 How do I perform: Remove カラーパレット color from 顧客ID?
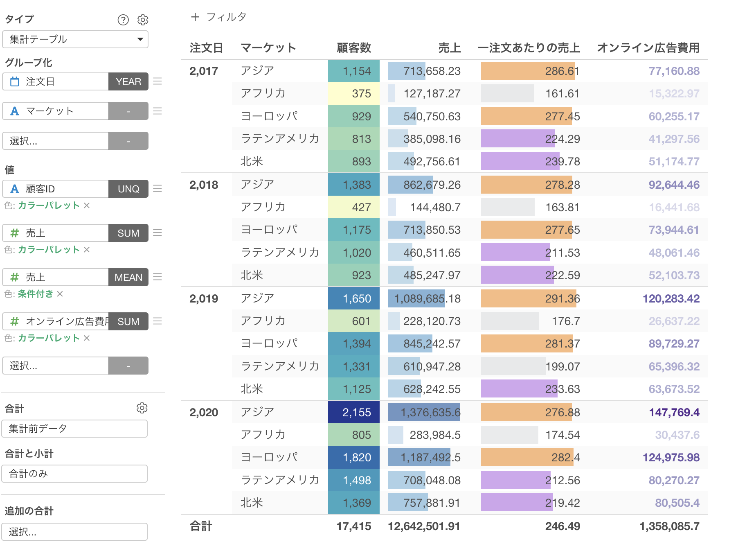tap(87, 205)
